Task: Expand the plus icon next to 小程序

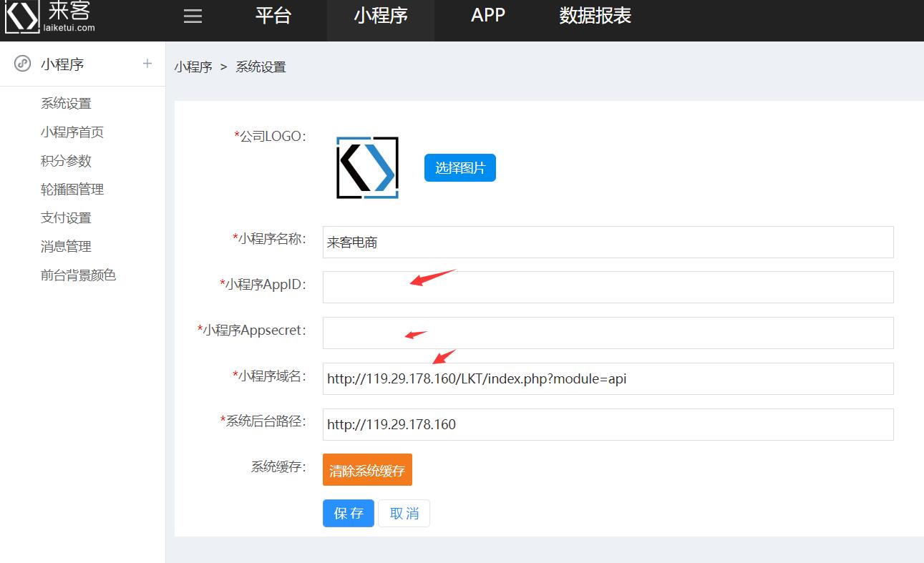Action: (x=147, y=63)
